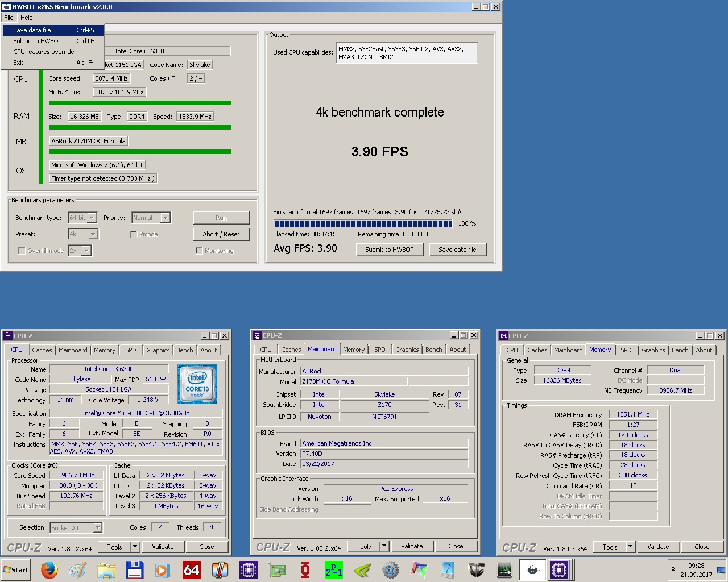
Task: Open the colorful triangle taskbar icon
Action: [419, 569]
